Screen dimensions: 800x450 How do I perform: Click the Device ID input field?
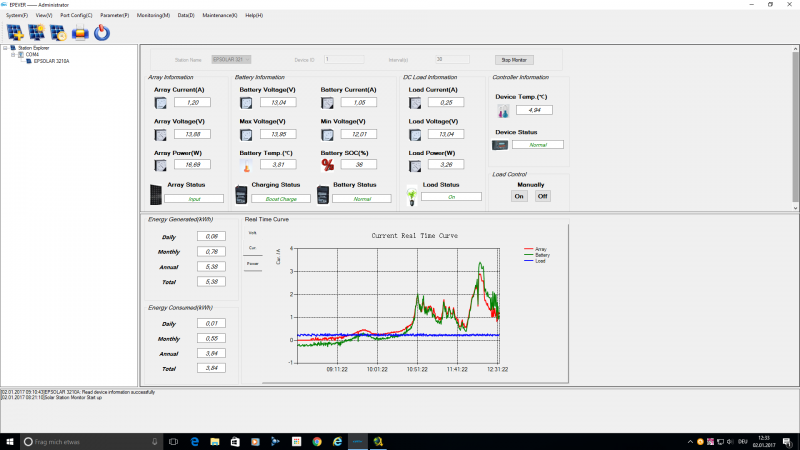click(x=344, y=60)
